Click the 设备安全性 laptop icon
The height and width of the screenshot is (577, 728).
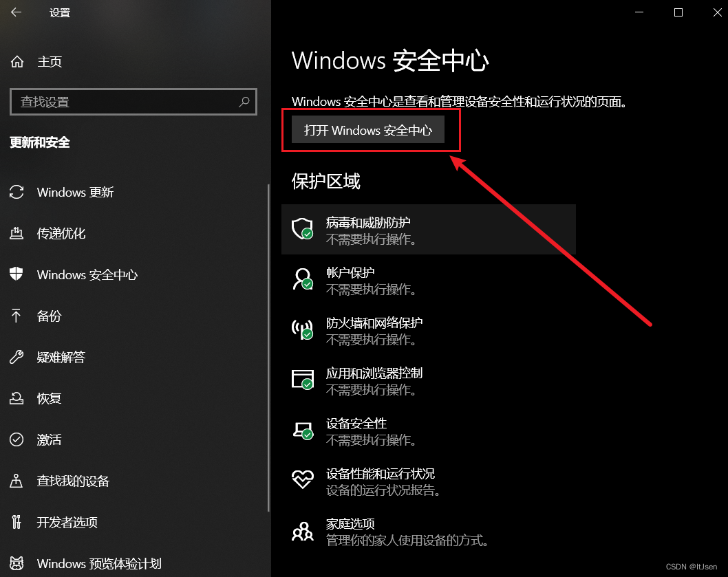(x=302, y=431)
